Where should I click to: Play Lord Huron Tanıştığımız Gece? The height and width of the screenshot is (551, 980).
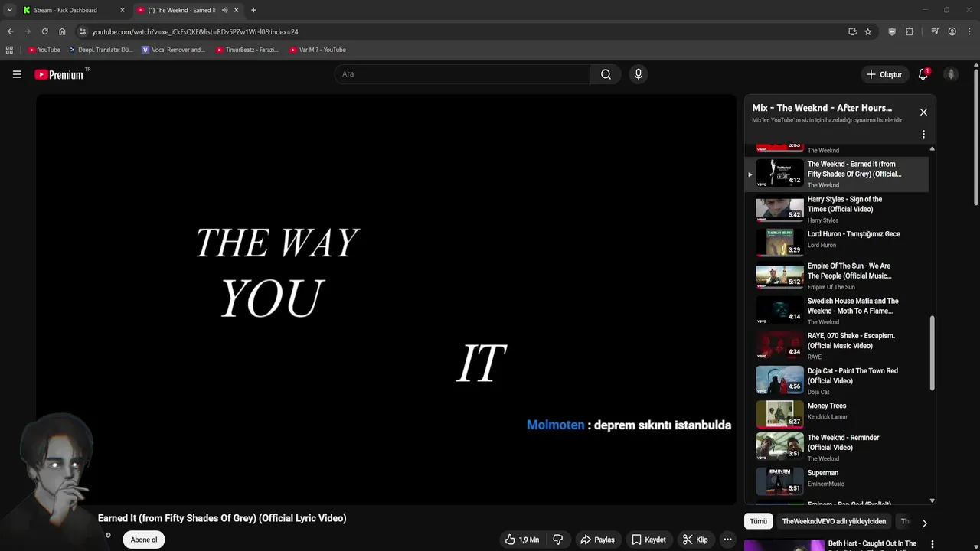(838, 243)
